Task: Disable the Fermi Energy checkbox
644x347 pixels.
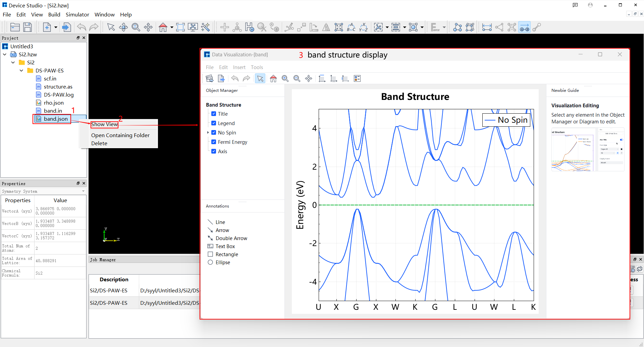Action: click(214, 142)
